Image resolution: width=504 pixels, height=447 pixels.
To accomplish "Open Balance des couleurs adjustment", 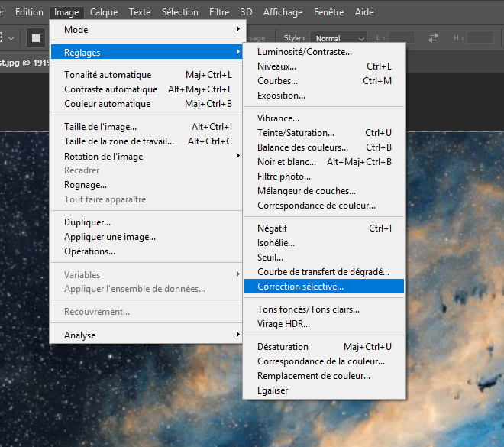I will pyautogui.click(x=324, y=147).
